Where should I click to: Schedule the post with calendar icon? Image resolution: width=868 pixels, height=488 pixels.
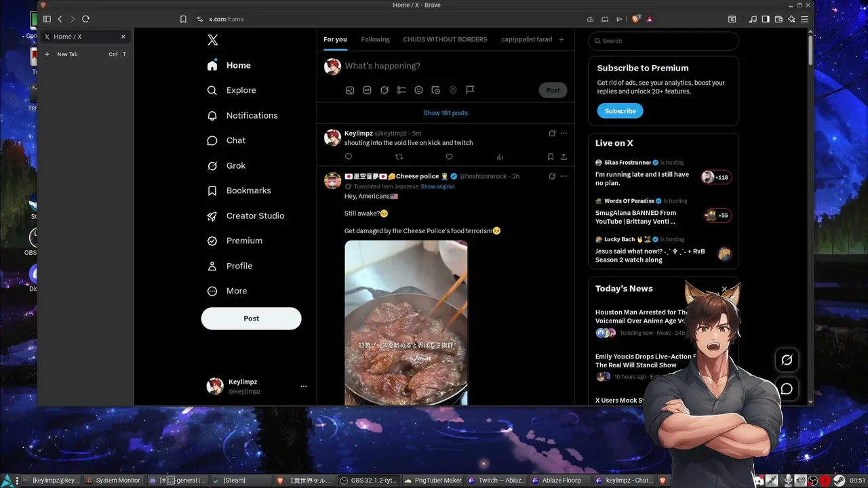click(x=435, y=90)
